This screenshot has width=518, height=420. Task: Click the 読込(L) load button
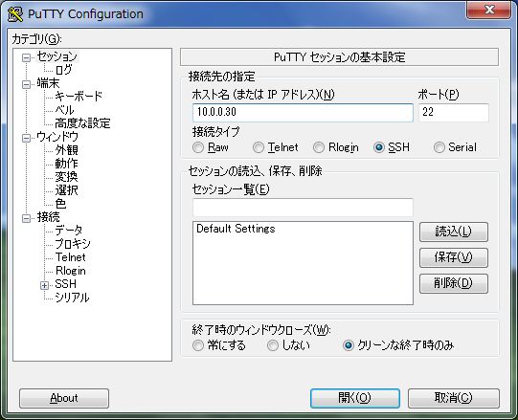click(x=454, y=232)
